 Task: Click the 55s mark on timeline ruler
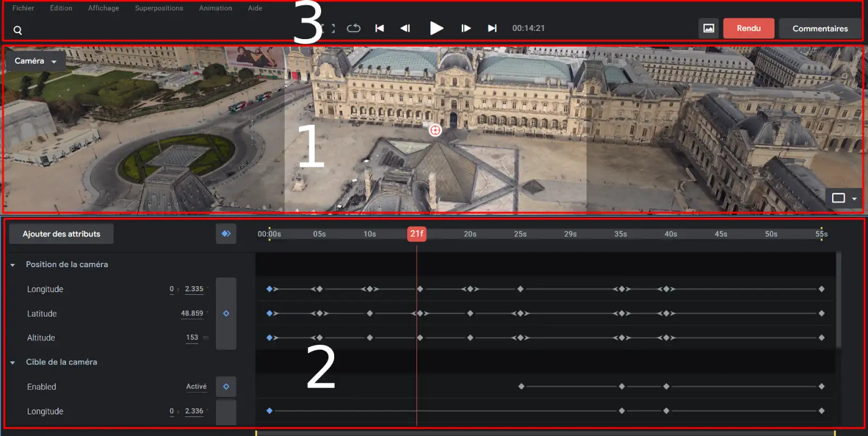click(821, 234)
